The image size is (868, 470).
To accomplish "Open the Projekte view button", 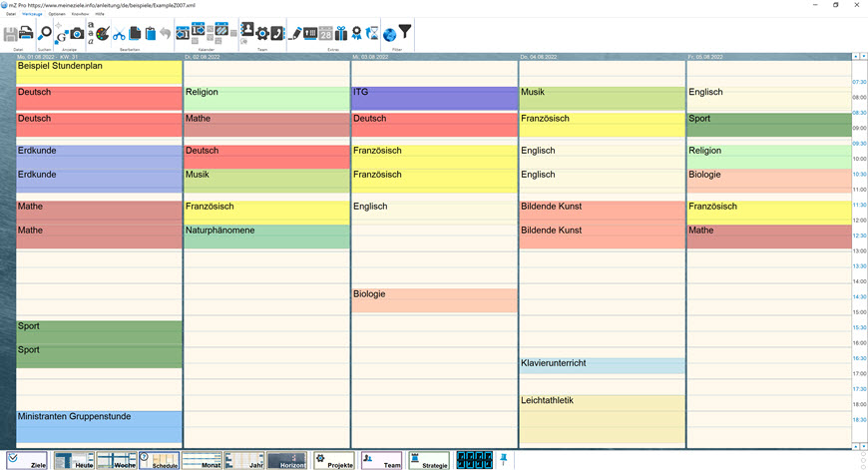I will (334, 460).
